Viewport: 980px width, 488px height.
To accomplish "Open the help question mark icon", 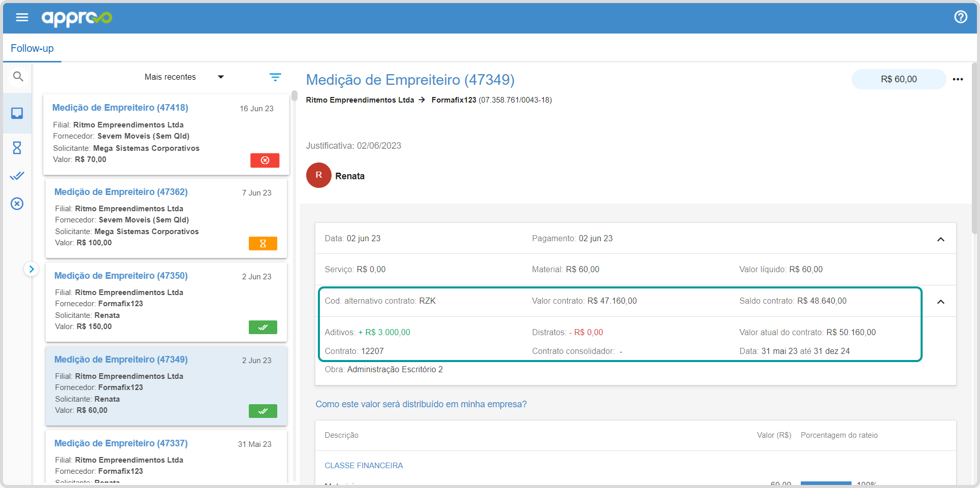I will pyautogui.click(x=960, y=17).
